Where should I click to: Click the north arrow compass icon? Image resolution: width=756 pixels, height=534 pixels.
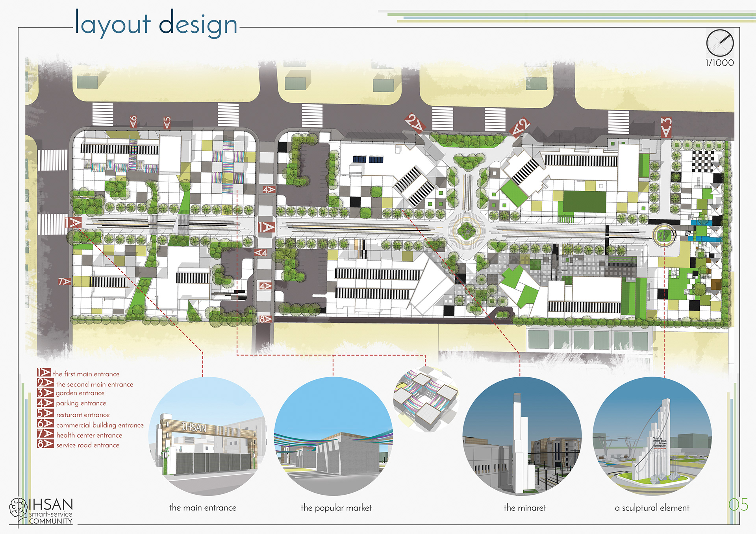(720, 43)
